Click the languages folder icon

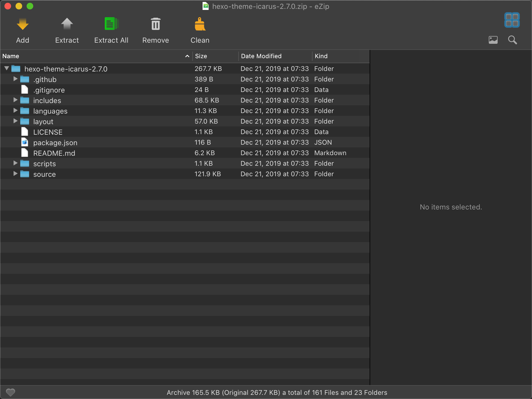(25, 111)
